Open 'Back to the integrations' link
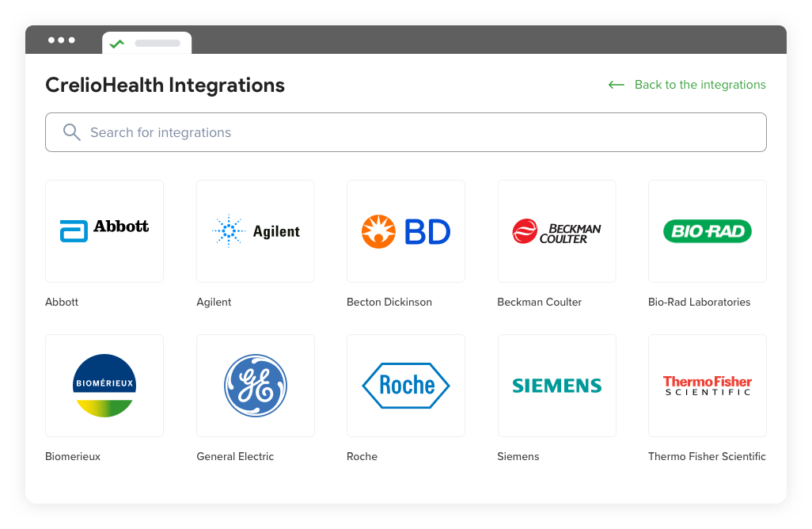Screen dimensions: 812x529 pos(700,84)
